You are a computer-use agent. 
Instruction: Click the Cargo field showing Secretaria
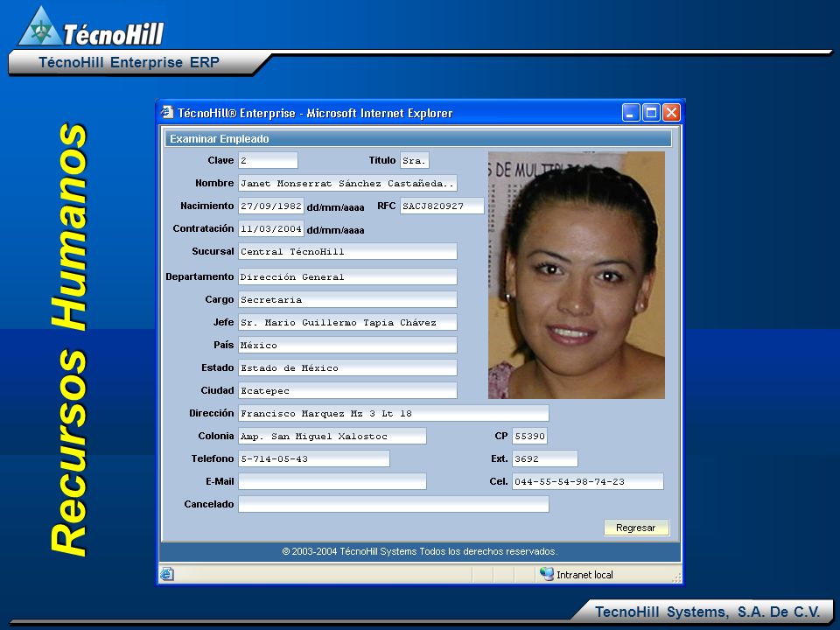(347, 299)
